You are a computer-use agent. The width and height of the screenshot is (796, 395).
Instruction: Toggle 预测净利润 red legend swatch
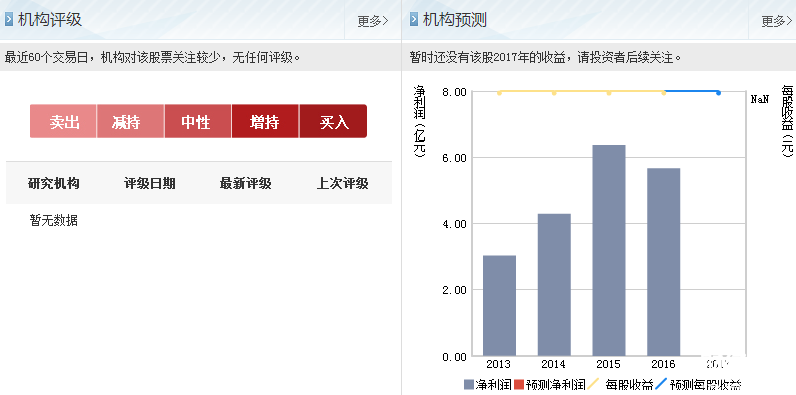[x=518, y=385]
